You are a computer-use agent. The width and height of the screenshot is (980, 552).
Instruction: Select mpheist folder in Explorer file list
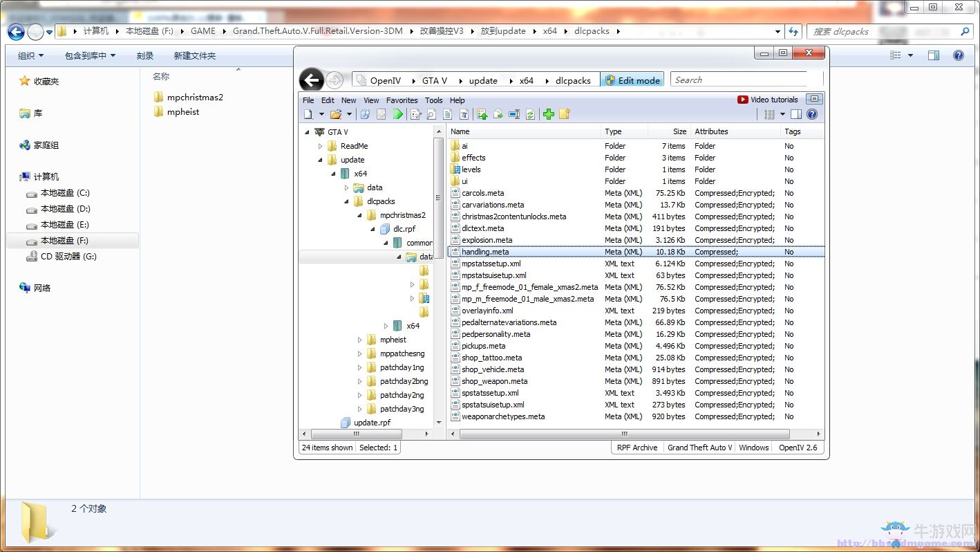coord(183,112)
